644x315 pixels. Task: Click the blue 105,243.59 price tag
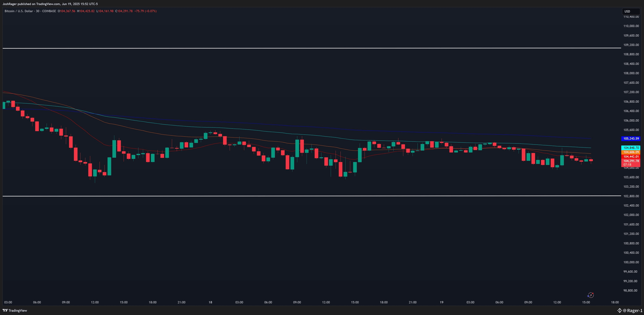(x=631, y=138)
